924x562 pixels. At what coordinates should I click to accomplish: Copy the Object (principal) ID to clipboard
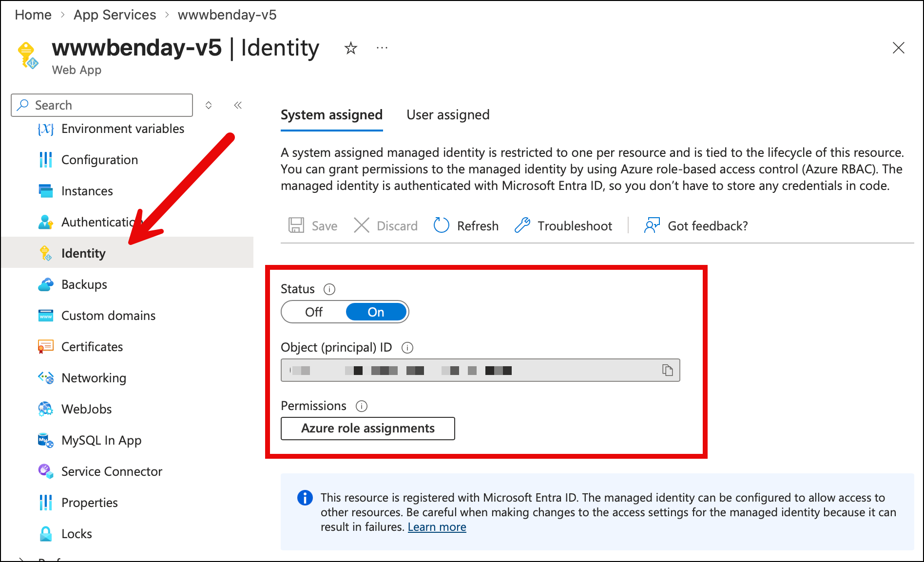[x=667, y=370]
